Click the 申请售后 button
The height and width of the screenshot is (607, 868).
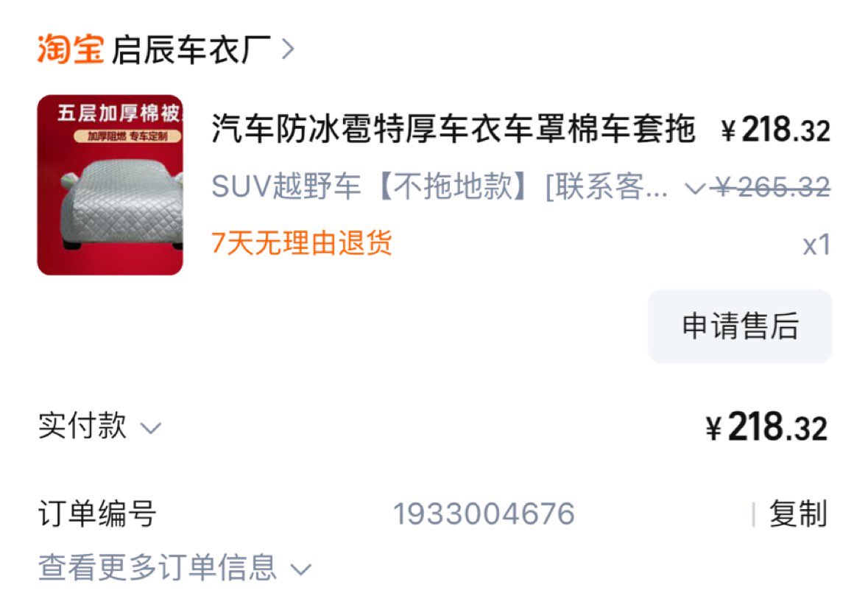pos(740,326)
